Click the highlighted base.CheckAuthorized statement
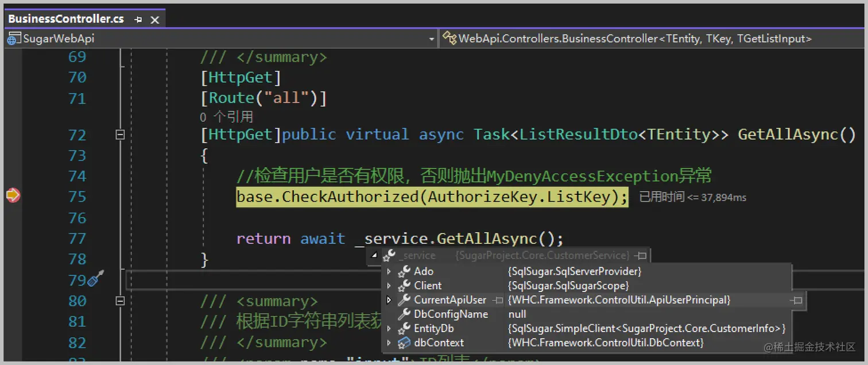868x365 pixels. coord(432,197)
